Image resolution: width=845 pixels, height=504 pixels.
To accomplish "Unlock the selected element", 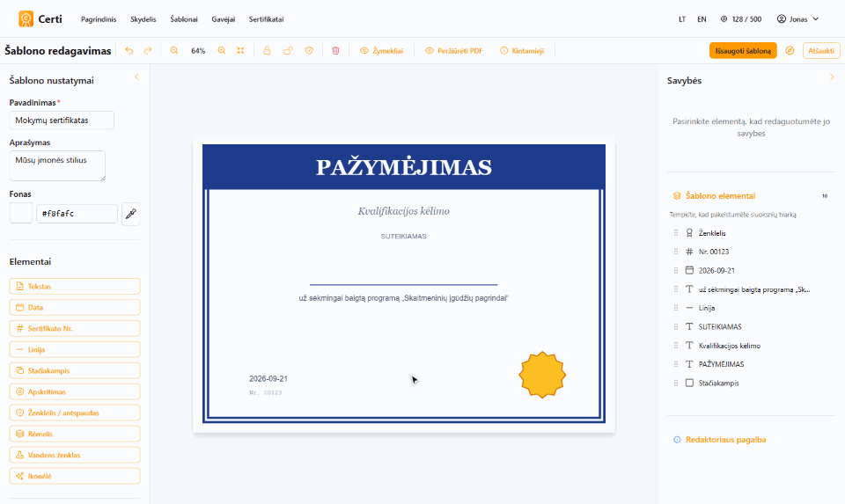I will (288, 51).
